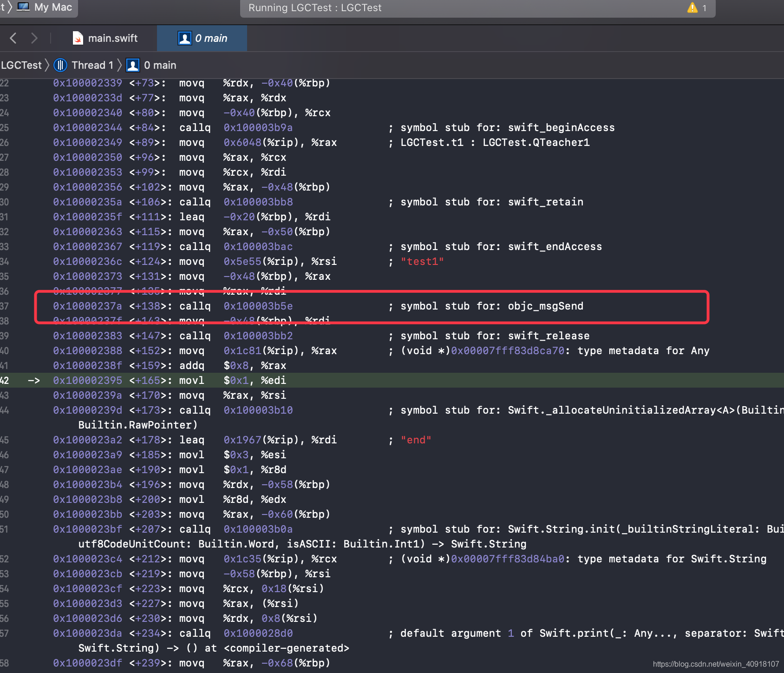This screenshot has width=784, height=673.
Task: Go forward with the right navigation arrow
Action: coord(34,38)
